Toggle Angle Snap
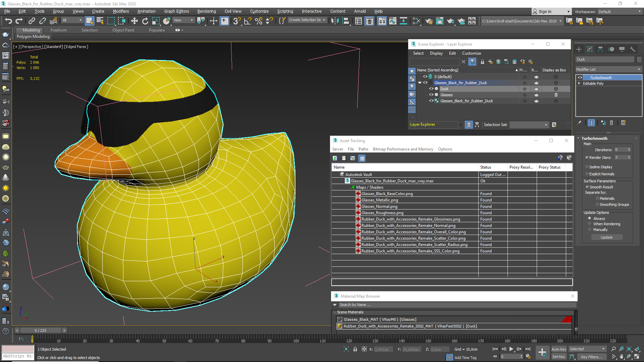644x362 pixels. tap(248, 21)
